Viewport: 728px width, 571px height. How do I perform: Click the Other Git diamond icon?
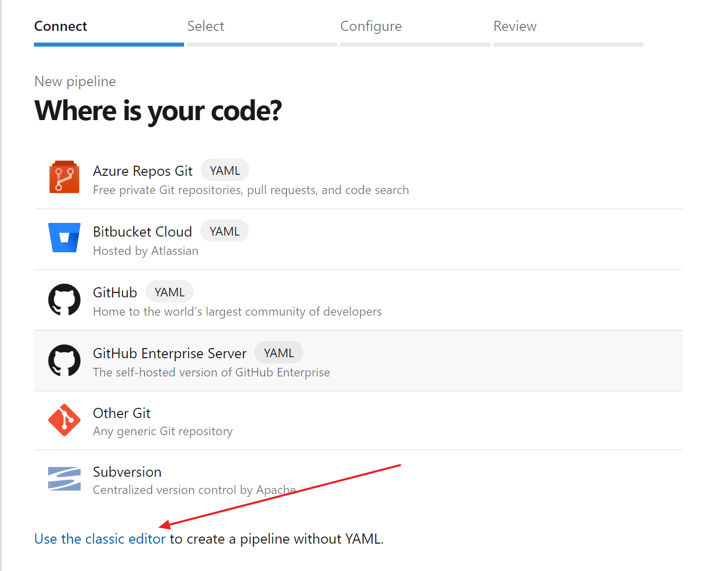pos(64,420)
